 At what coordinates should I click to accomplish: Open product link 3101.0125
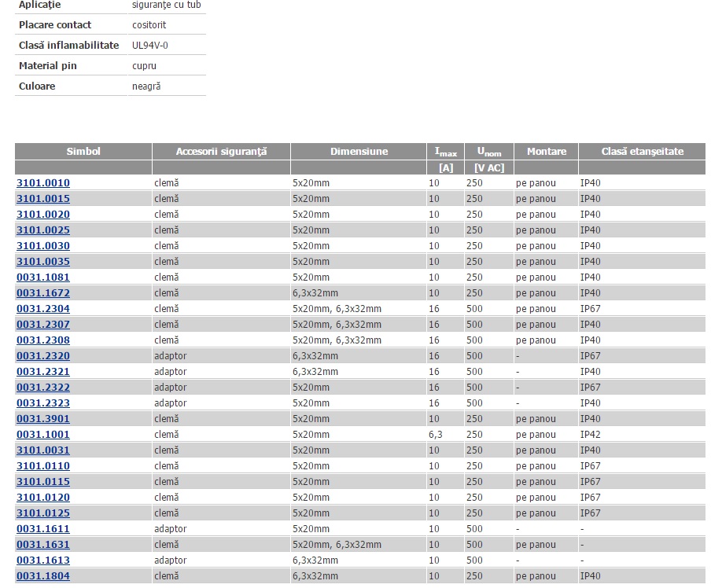point(43,513)
